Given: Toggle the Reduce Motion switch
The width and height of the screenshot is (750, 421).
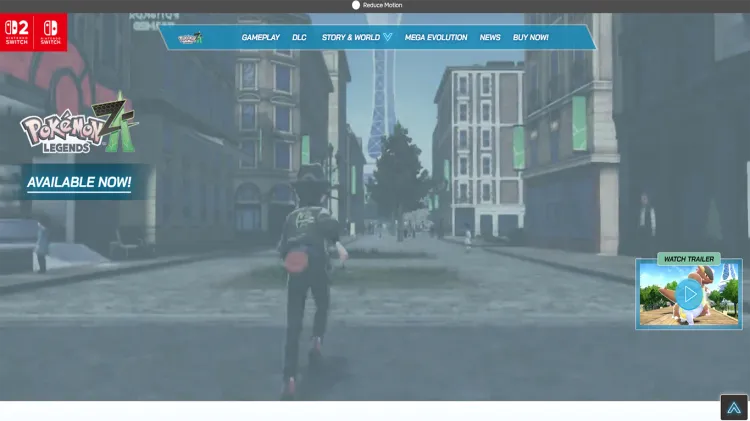Looking at the screenshot, I should click(355, 5).
